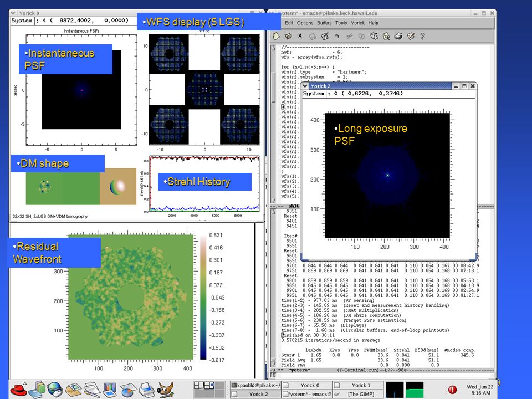Click the question mark help icon in emacs
This screenshot has height=399, width=532.
coord(422,36)
